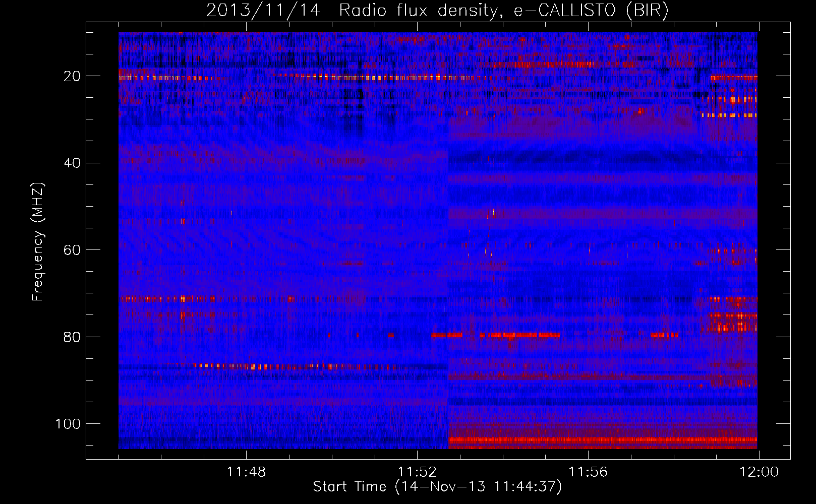Screen dimensions: 816x504
Task: Click the 'Start Time (14-Nov-13 11:44:37)' label
Action: click(x=437, y=487)
